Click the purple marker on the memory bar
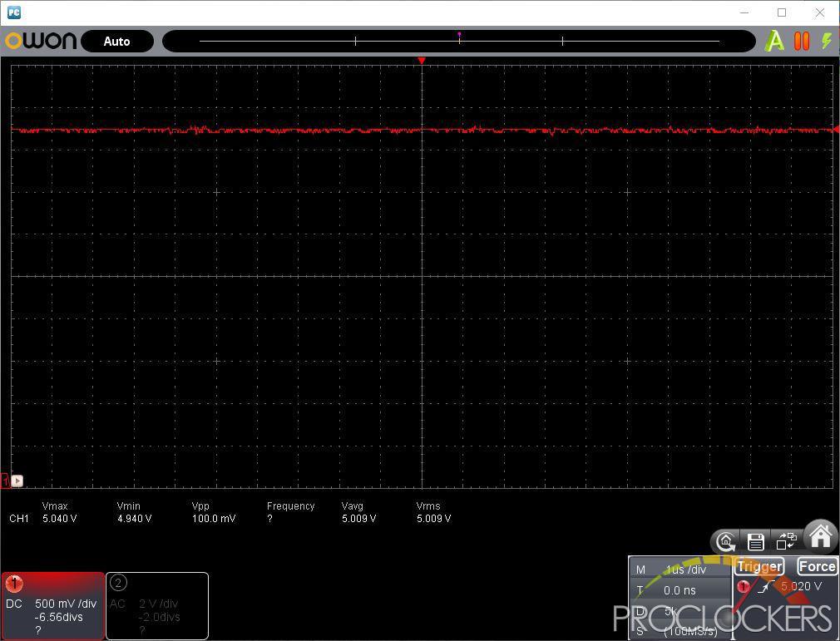The image size is (840, 641). click(459, 34)
